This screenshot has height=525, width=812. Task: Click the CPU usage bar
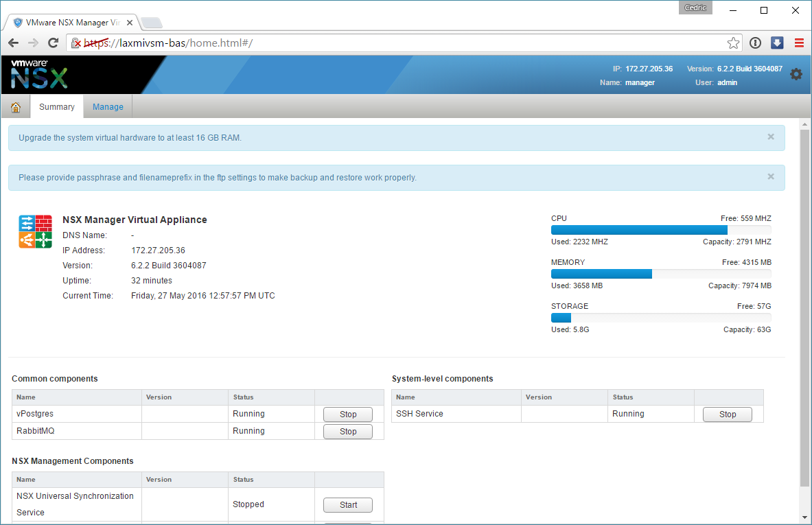[661, 230]
